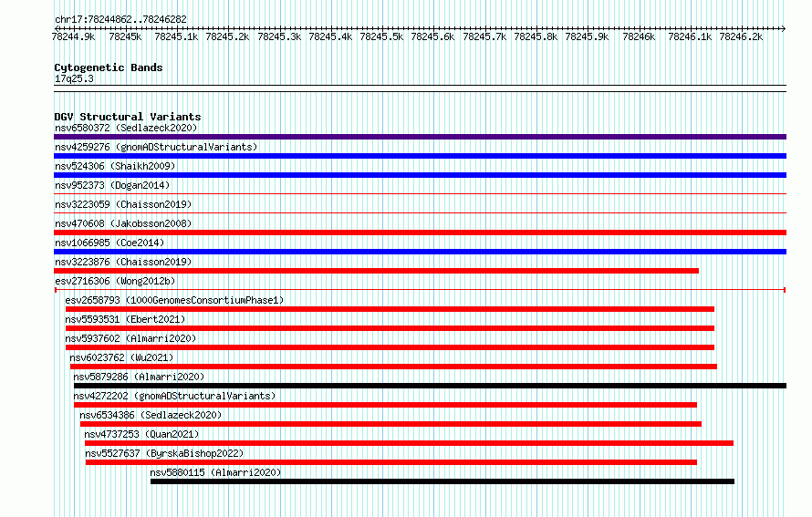
Task: Select nsv5593531 (Ebert2021) label
Action: (x=125, y=319)
